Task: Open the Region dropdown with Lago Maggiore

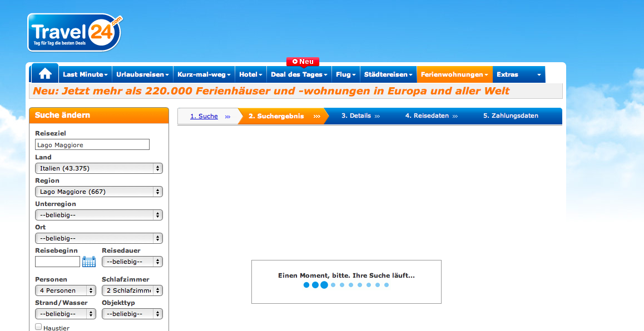Action: click(98, 192)
